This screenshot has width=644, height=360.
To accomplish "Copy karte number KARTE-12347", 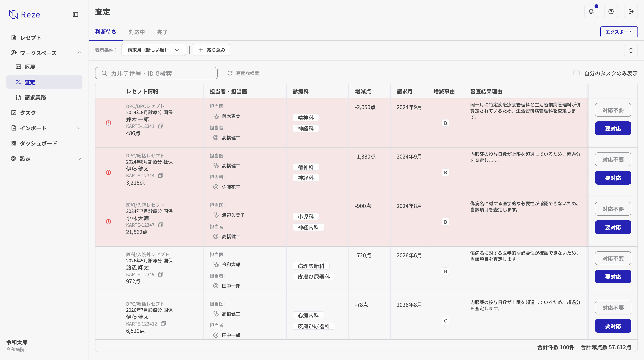I will [x=160, y=225].
